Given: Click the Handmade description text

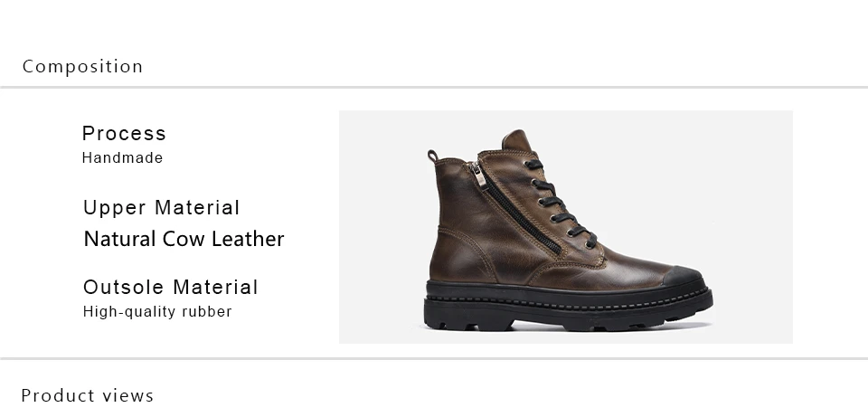Looking at the screenshot, I should (122, 157).
